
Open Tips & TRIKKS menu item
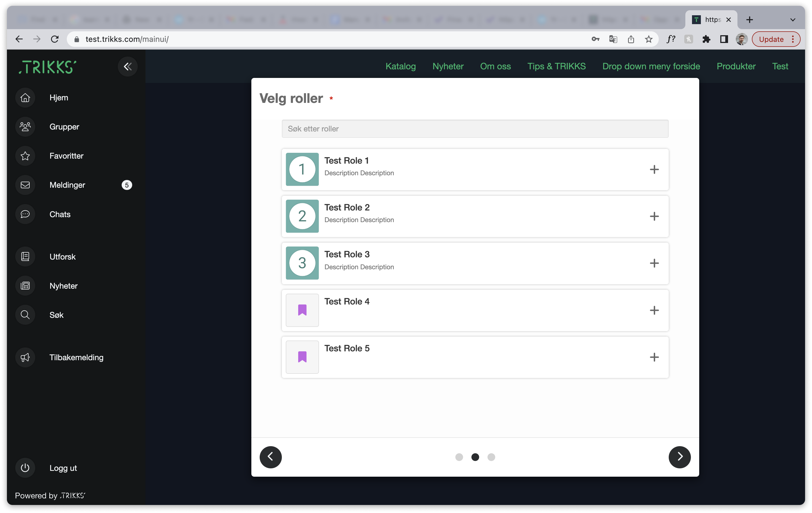pyautogui.click(x=556, y=66)
